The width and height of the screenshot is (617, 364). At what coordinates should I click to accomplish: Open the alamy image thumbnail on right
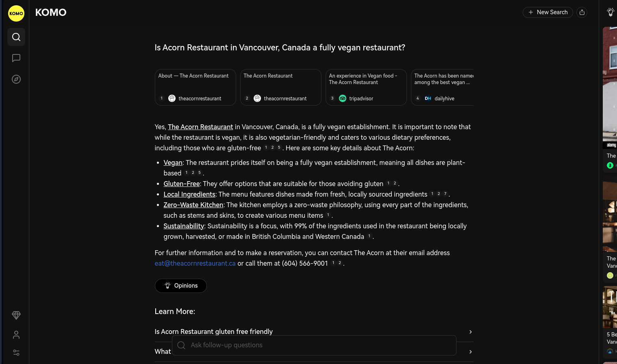(610, 88)
